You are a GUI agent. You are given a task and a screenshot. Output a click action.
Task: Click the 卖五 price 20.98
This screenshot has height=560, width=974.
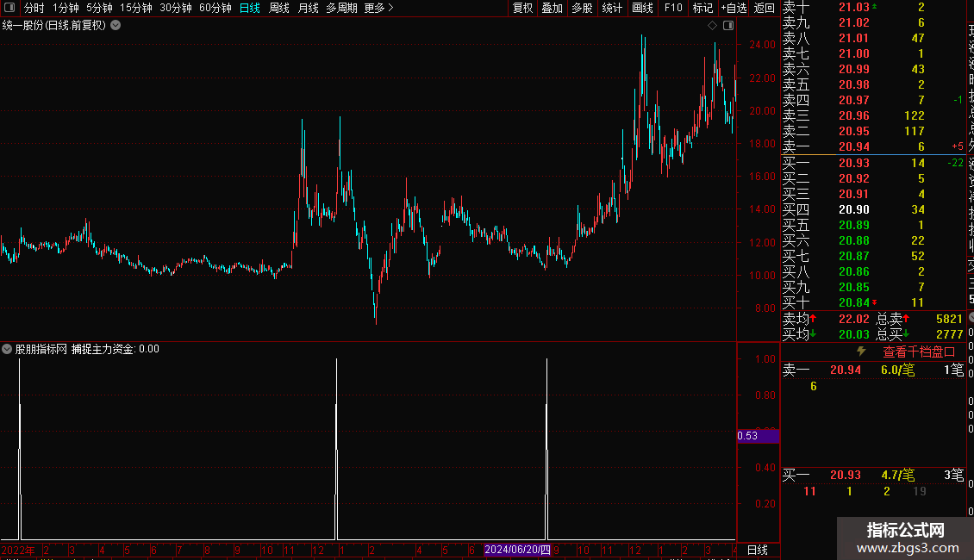(x=854, y=84)
